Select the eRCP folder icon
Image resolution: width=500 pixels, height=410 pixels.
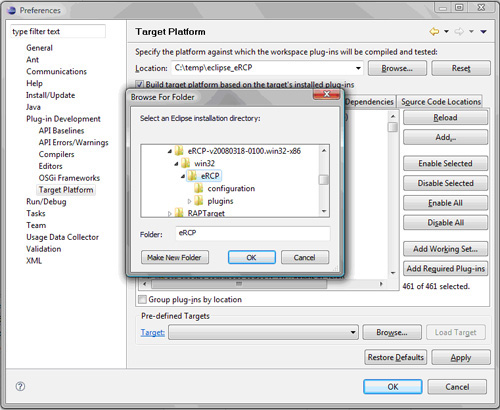(x=192, y=176)
